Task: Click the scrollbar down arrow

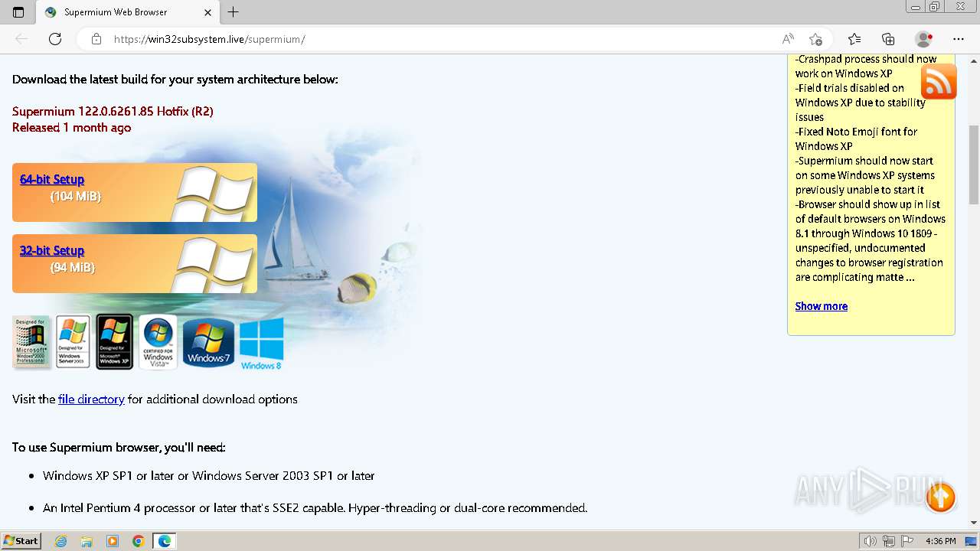Action: [x=974, y=523]
